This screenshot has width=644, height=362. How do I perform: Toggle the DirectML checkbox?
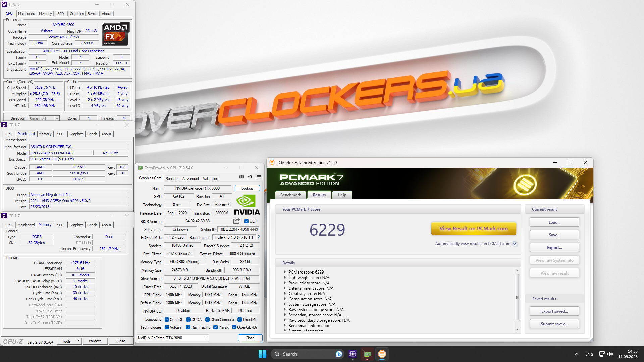point(239,320)
